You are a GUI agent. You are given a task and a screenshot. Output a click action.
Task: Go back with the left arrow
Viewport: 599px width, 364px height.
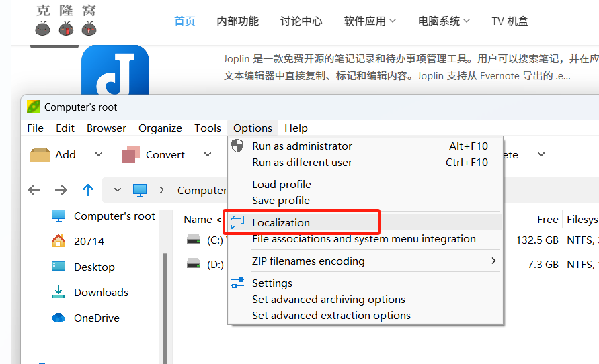point(34,189)
